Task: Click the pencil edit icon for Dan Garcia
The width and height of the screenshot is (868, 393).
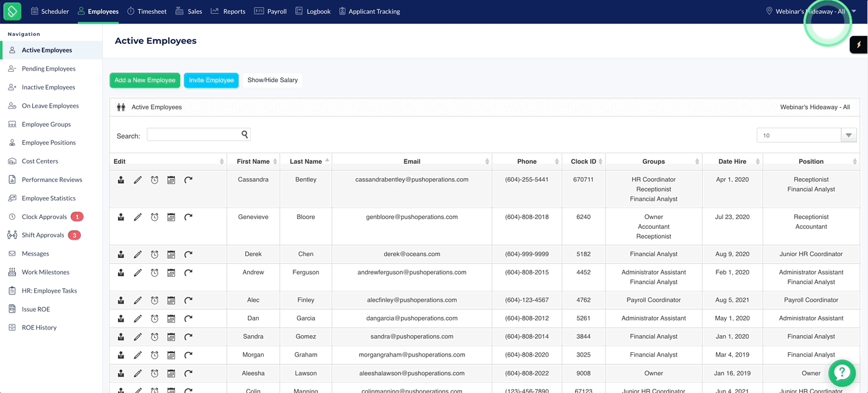Action: pos(138,318)
